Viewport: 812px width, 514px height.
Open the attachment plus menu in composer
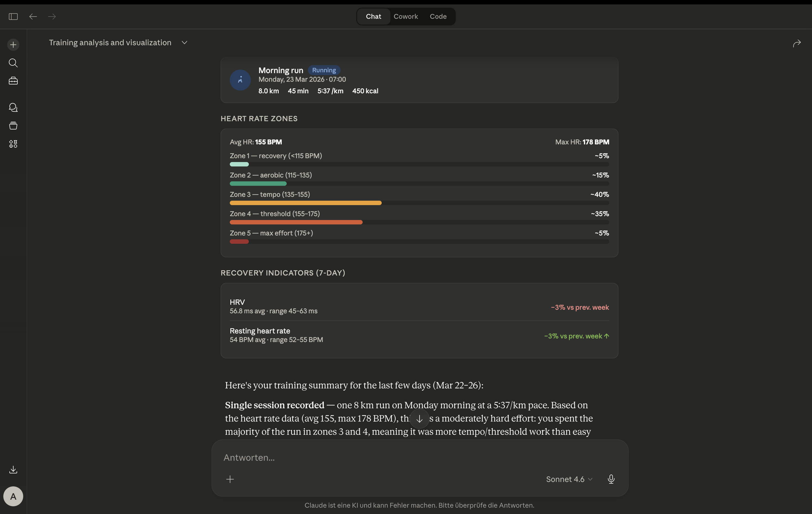[x=230, y=479]
